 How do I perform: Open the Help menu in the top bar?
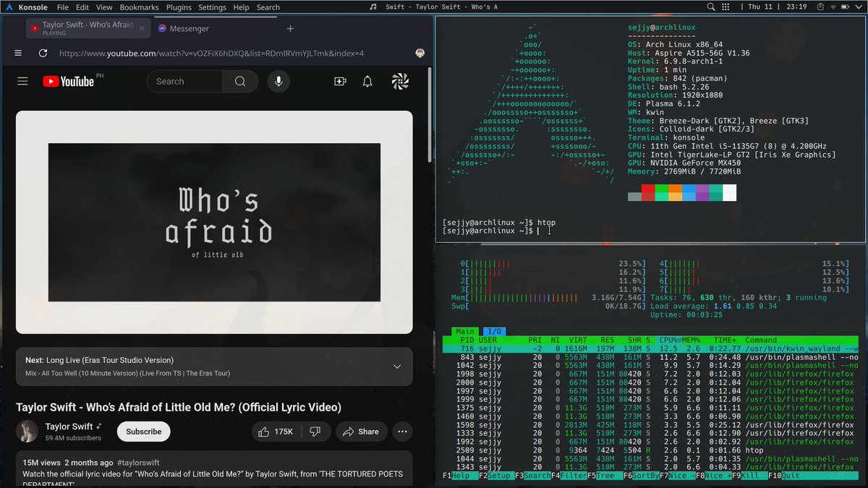pos(242,7)
